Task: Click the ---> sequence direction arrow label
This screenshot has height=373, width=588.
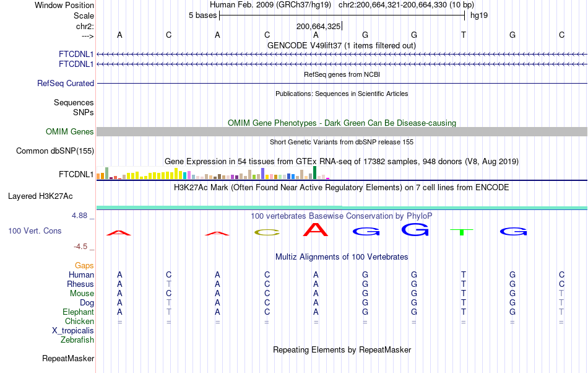Action: tap(87, 36)
